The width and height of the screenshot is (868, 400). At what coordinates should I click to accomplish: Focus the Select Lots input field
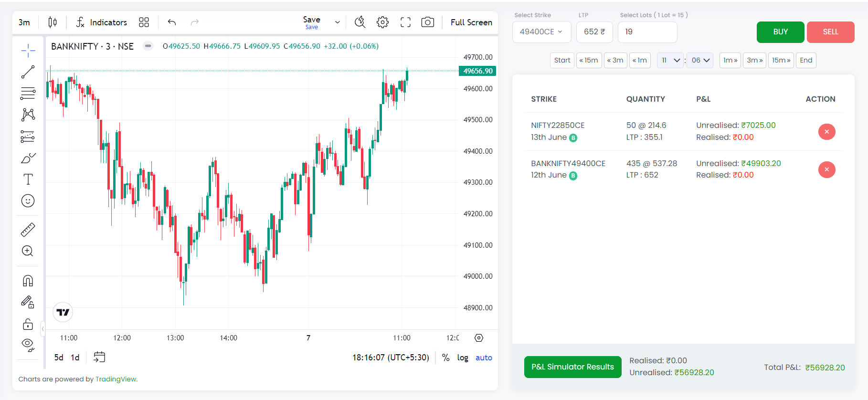click(647, 32)
